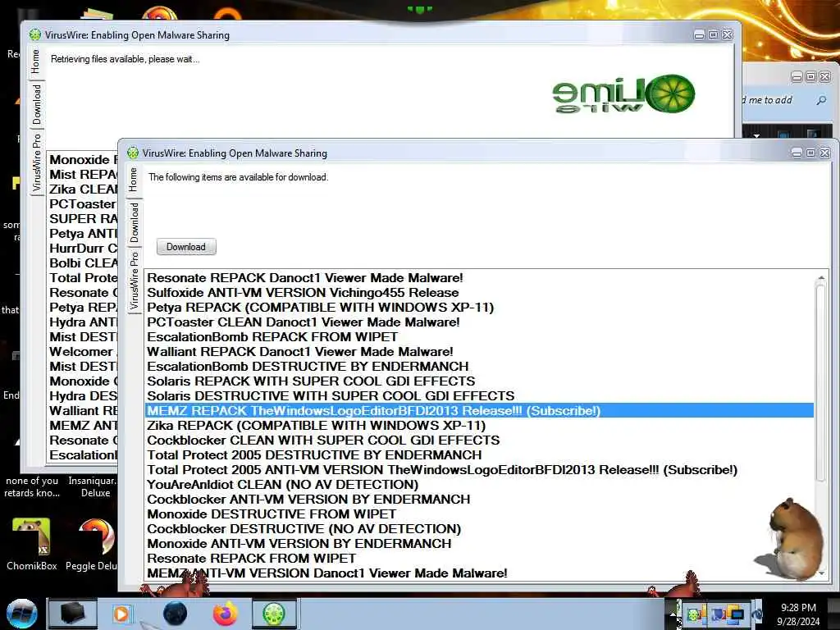The height and width of the screenshot is (630, 840).
Task: Close the back VirusWire window
Action: [x=727, y=34]
